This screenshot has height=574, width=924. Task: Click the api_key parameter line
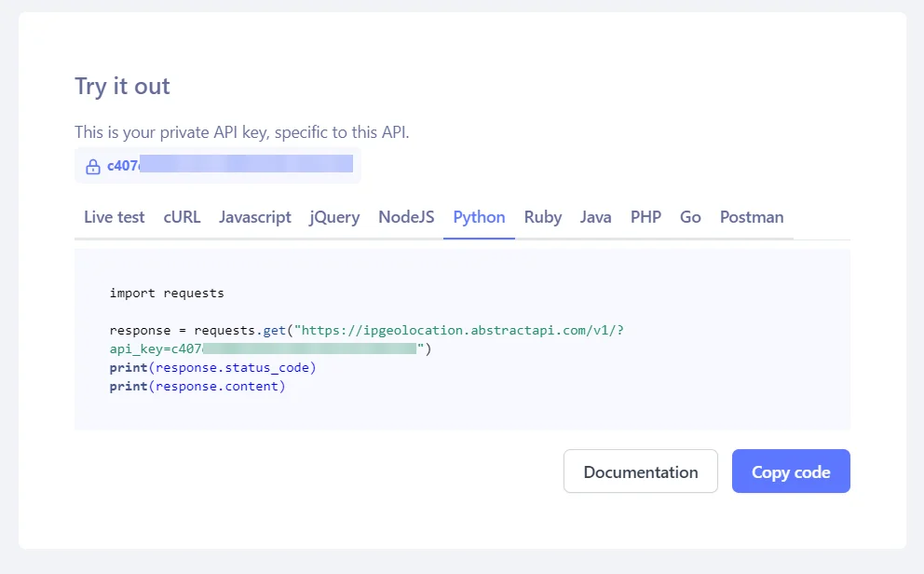pos(270,348)
